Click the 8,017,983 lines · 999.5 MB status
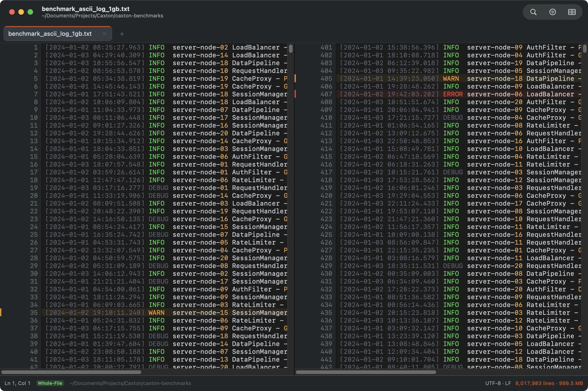The width and height of the screenshot is (588, 391). [x=549, y=383]
